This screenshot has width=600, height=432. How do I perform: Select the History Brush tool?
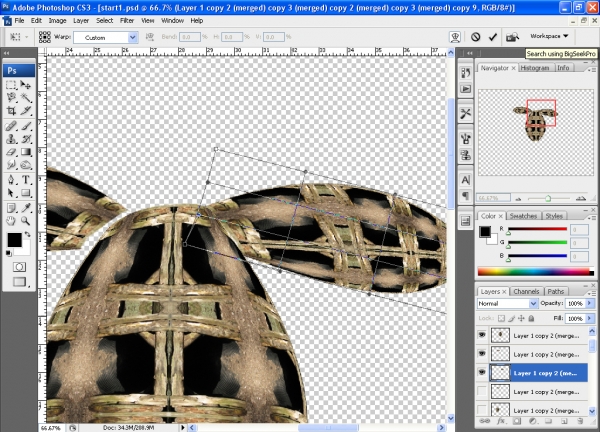click(26, 139)
